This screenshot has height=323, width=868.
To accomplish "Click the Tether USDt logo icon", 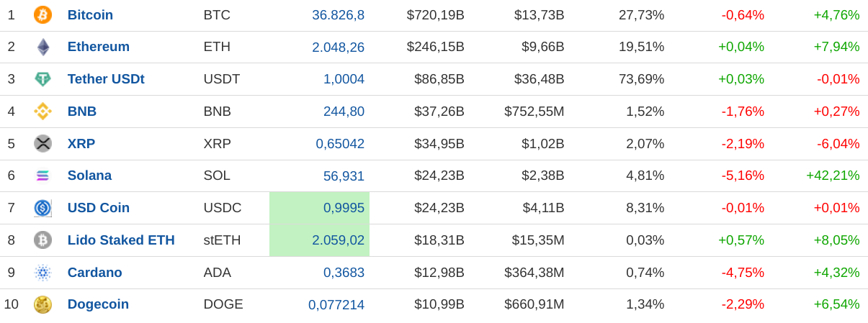I will tap(42, 79).
